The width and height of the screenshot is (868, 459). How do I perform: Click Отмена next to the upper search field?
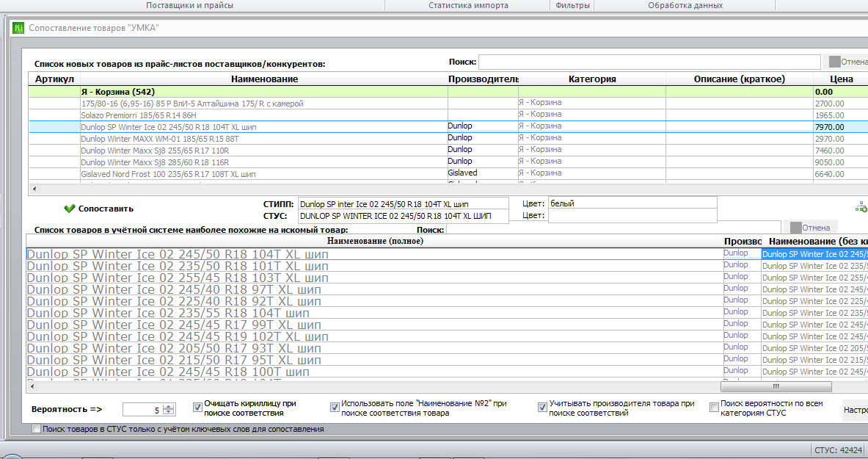[x=847, y=62]
